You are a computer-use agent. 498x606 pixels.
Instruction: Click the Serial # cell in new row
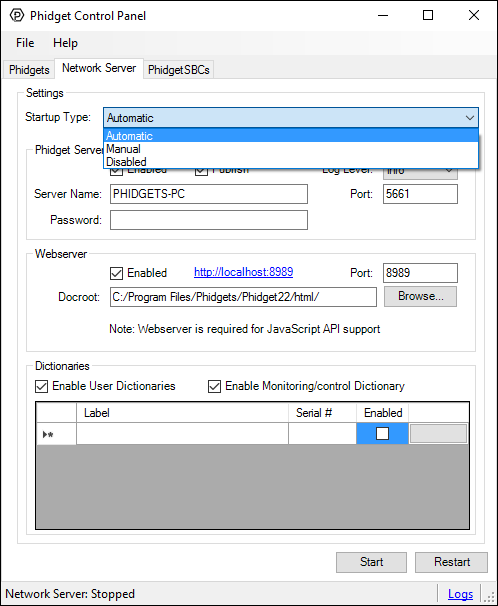coord(322,434)
